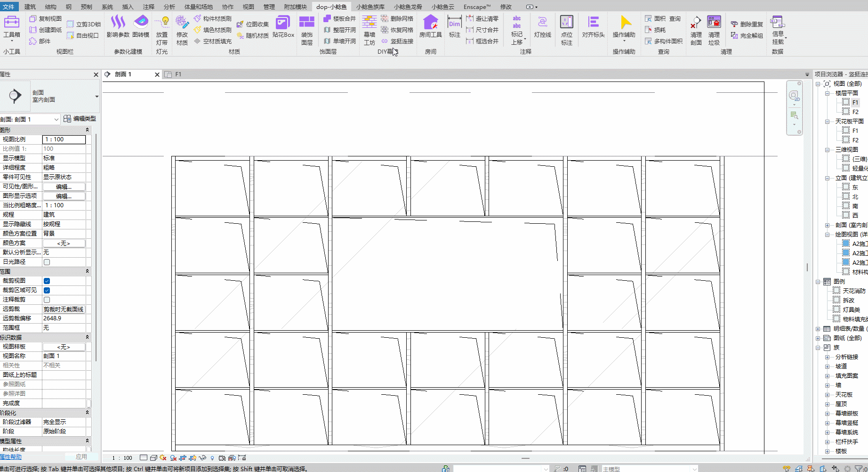Click the 清理垃圾 purge junk tool
868x472 pixels.
tap(714, 31)
